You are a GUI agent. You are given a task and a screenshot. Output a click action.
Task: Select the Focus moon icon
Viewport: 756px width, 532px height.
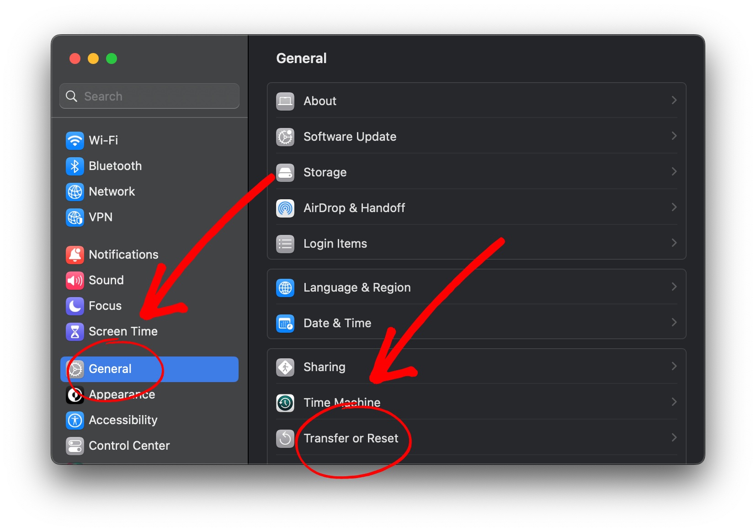pos(75,306)
